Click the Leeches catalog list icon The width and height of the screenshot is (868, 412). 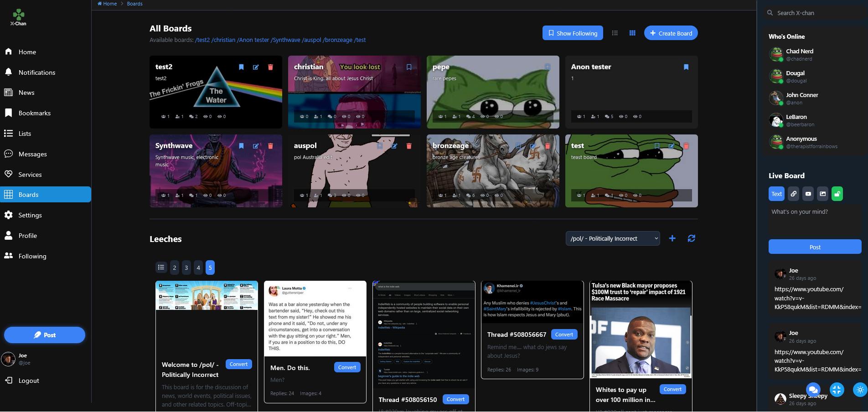[x=161, y=268]
